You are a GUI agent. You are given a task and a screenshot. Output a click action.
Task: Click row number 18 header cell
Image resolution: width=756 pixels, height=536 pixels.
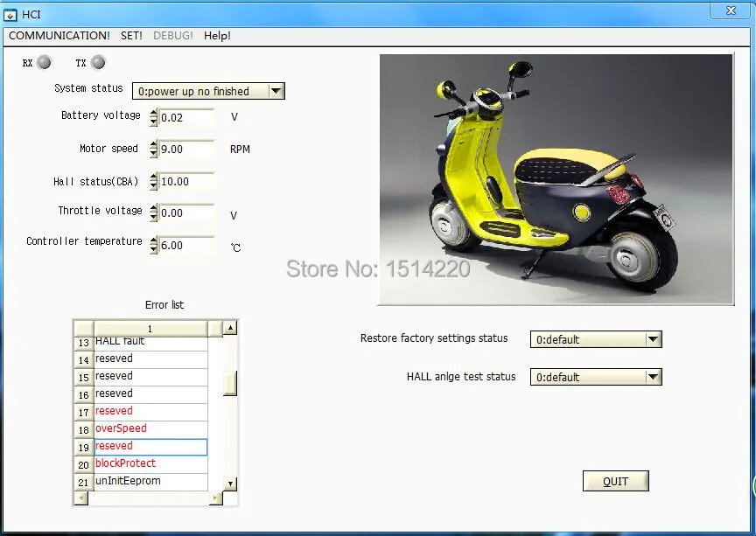coord(84,429)
